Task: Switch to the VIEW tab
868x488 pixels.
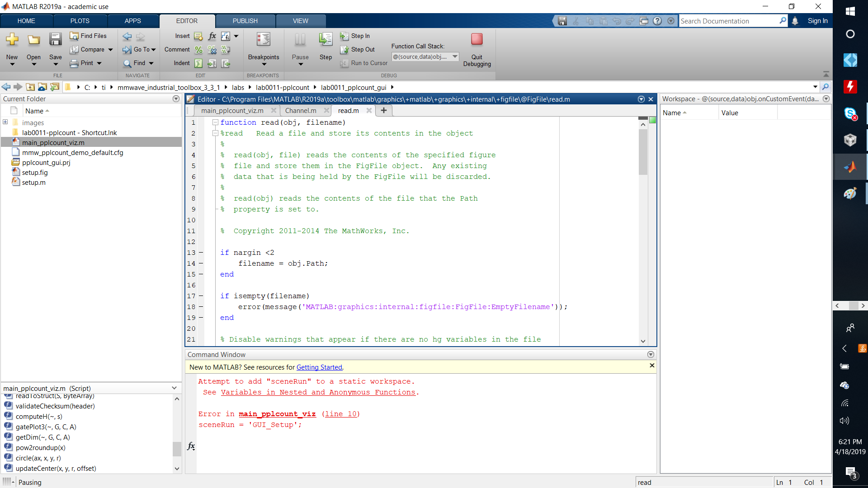Action: [300, 21]
